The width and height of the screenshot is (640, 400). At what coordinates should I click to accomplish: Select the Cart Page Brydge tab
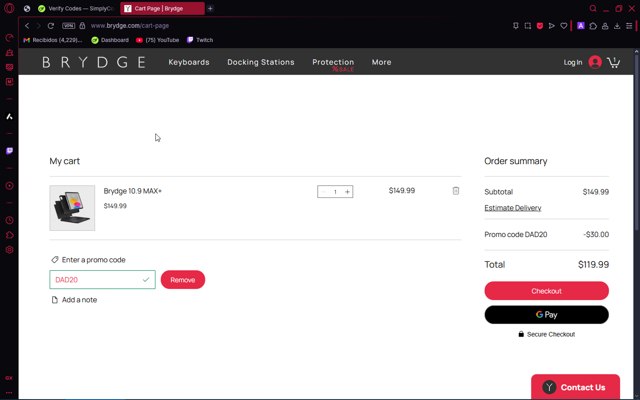[x=162, y=9]
